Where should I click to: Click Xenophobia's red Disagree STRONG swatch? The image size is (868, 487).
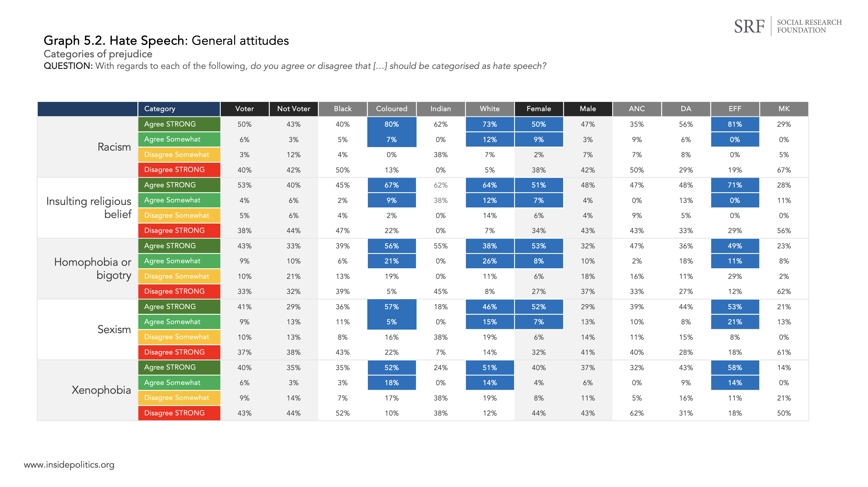pyautogui.click(x=179, y=413)
